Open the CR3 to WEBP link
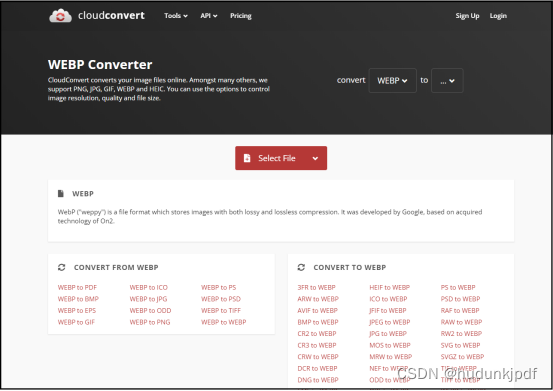The image size is (553, 391). [x=317, y=346]
